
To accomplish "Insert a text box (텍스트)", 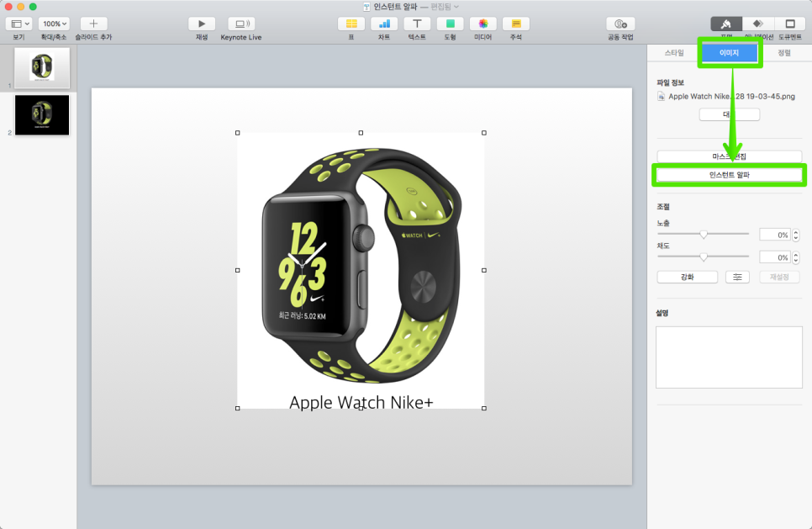I will tap(417, 24).
